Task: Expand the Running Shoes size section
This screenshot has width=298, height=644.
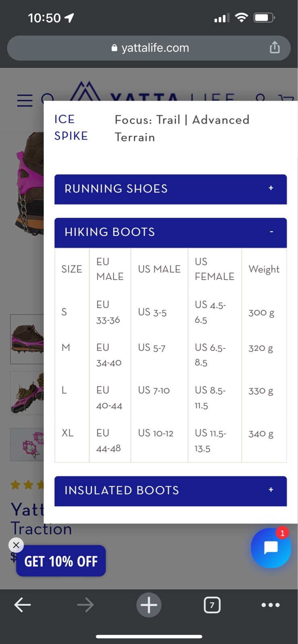Action: pyautogui.click(x=171, y=189)
